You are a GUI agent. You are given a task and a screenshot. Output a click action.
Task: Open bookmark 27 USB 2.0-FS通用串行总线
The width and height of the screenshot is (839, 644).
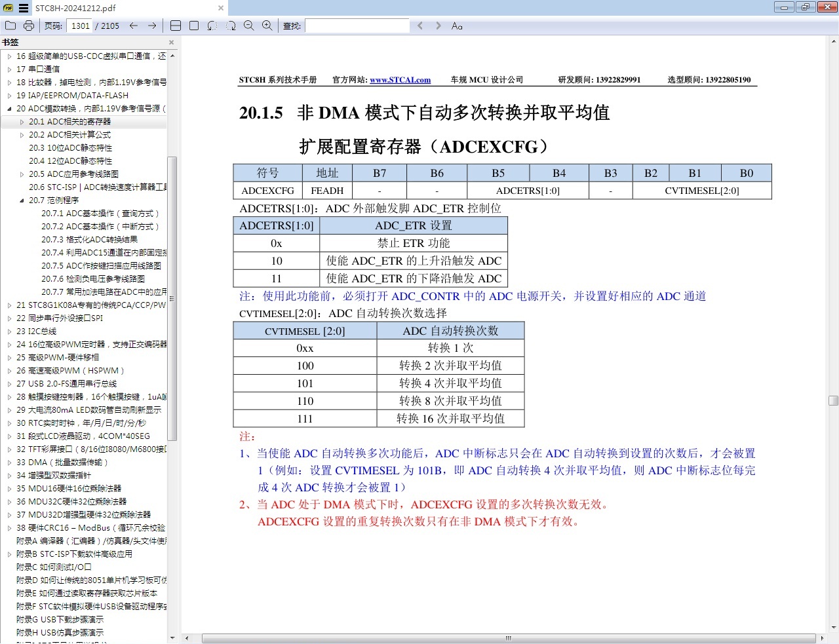pos(66,384)
